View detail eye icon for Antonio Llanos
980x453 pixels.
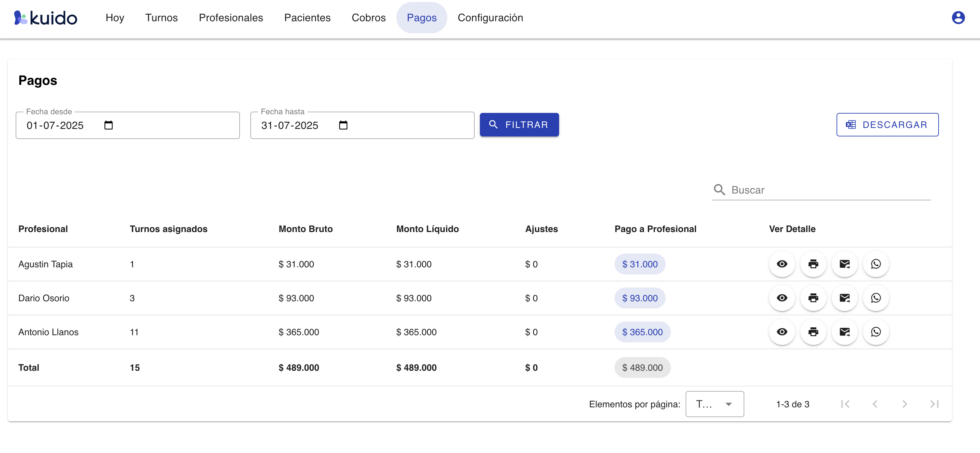click(x=782, y=332)
